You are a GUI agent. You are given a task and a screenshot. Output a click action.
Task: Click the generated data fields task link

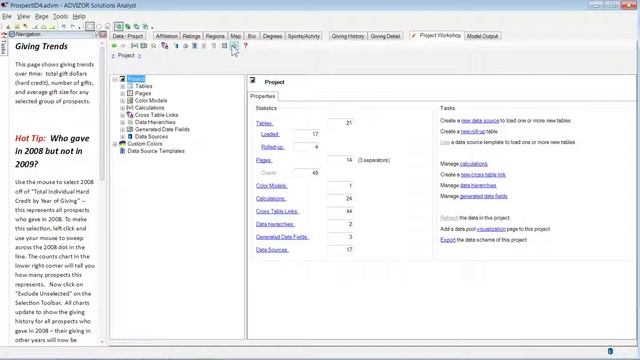[x=483, y=196]
